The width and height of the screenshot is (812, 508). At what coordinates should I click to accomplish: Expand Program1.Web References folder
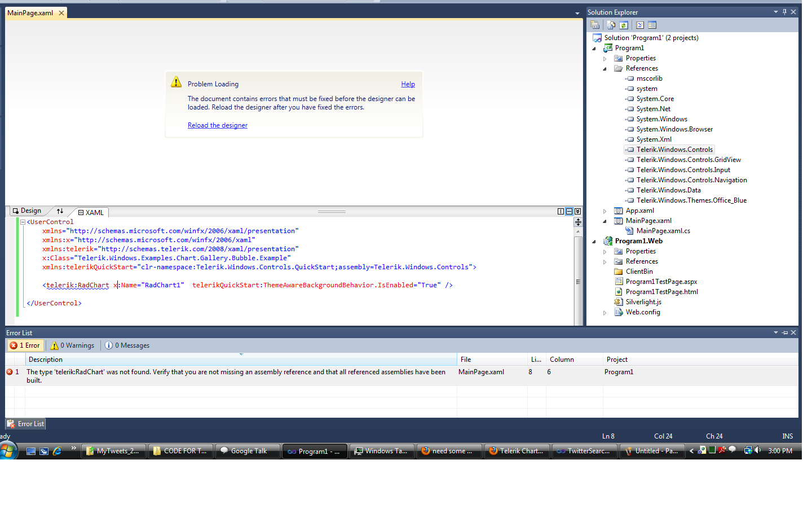(x=604, y=262)
